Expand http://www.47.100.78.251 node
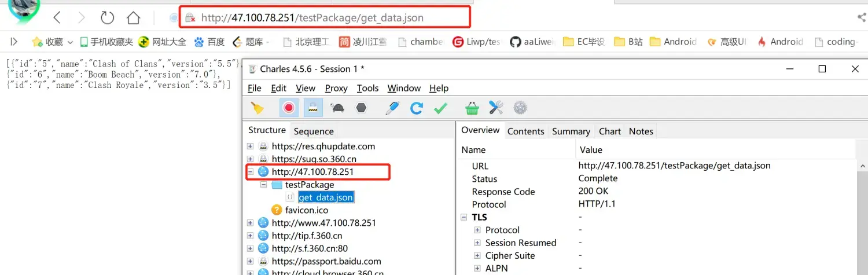This screenshot has height=275, width=868. (250, 223)
